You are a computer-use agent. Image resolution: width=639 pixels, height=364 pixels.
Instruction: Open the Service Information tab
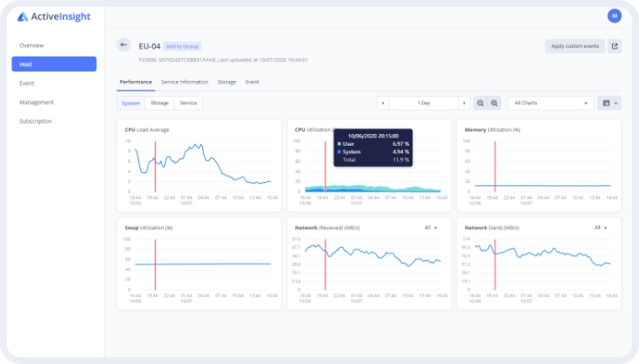click(185, 82)
